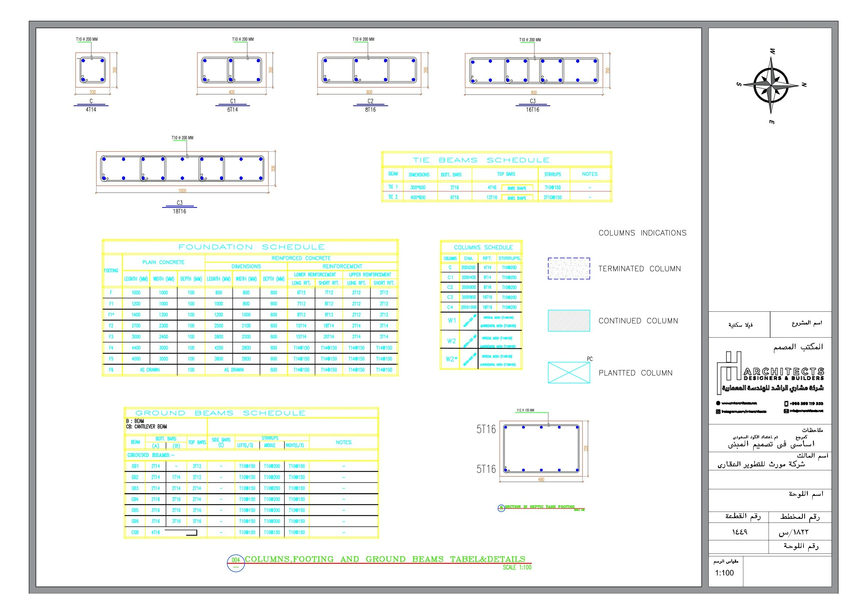Click the website globe icon
This screenshot has height=614, width=868.
click(718, 403)
